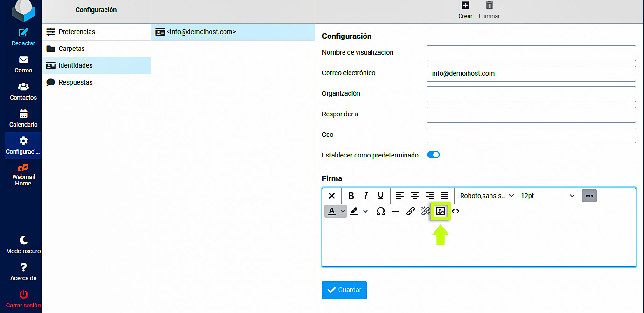This screenshot has width=644, height=313.
Task: Click the Eliminar trash icon
Action: (x=489, y=10)
